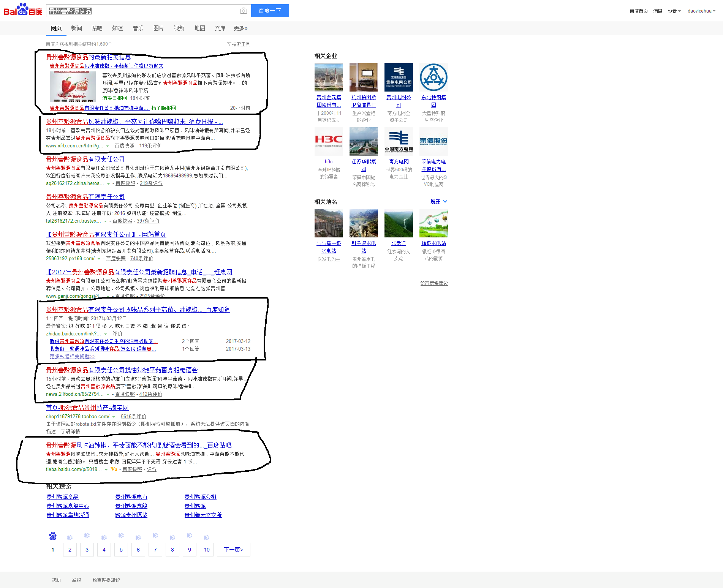Expand the 设置 settings dropdown
This screenshot has height=588, width=723.
[674, 11]
